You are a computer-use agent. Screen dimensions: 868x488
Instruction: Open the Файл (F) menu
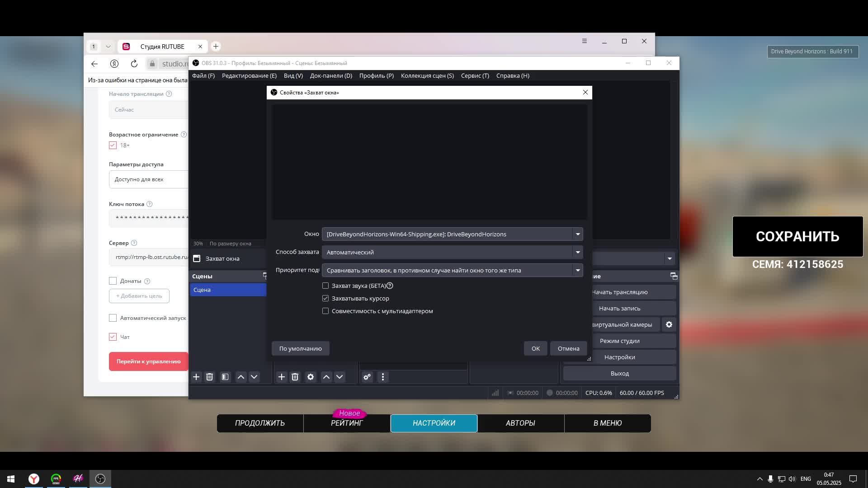point(203,75)
